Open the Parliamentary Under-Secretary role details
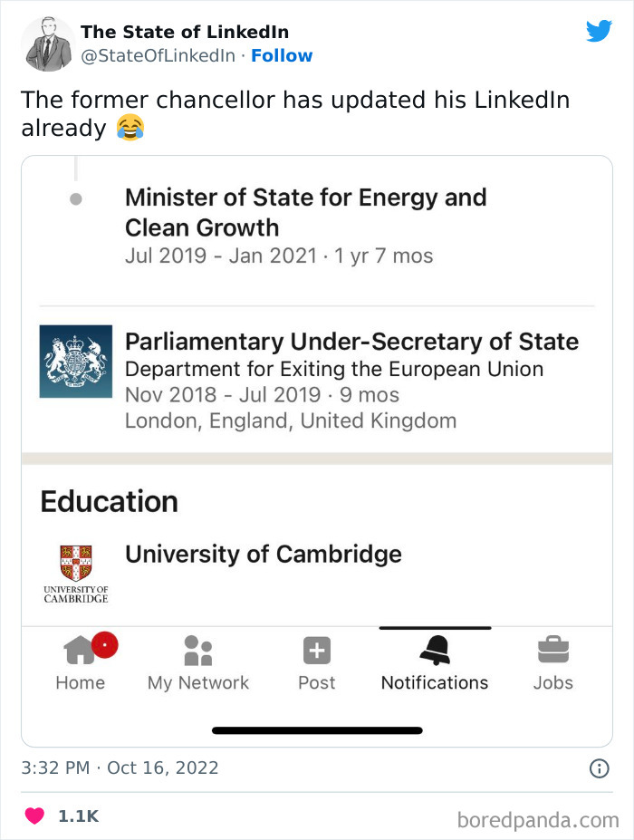This screenshot has width=634, height=840. coord(352,342)
